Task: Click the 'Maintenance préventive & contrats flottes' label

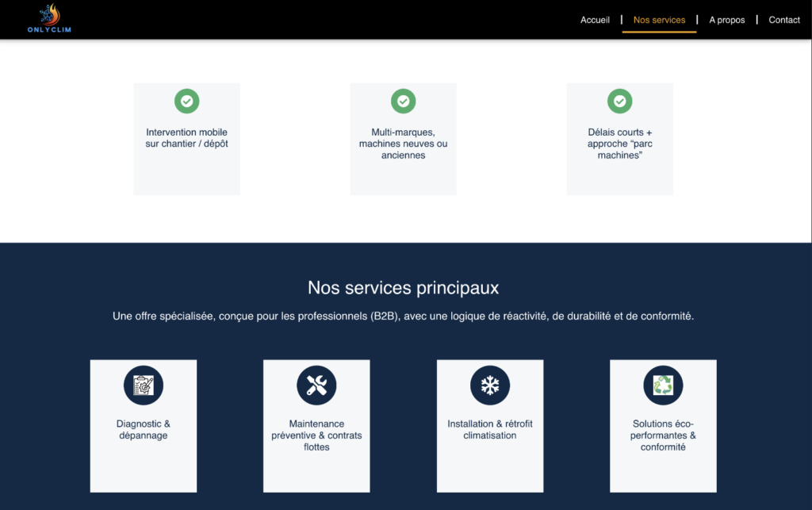Action: (x=316, y=435)
